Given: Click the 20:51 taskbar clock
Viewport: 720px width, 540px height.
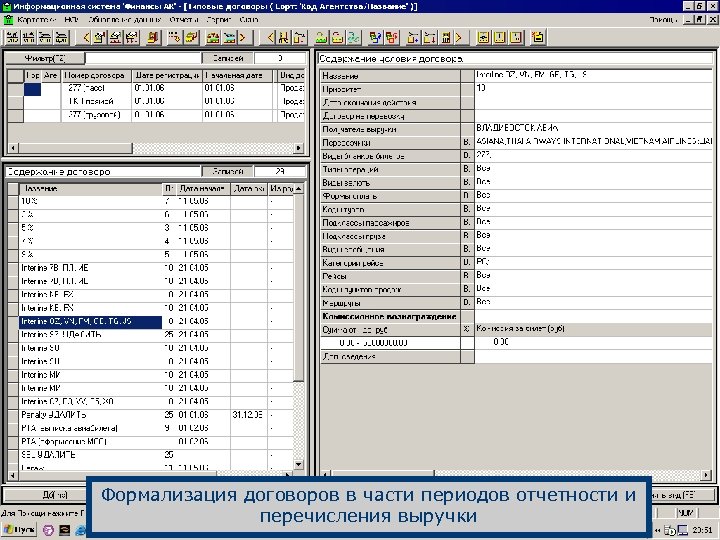Looking at the screenshot, I should [x=701, y=530].
